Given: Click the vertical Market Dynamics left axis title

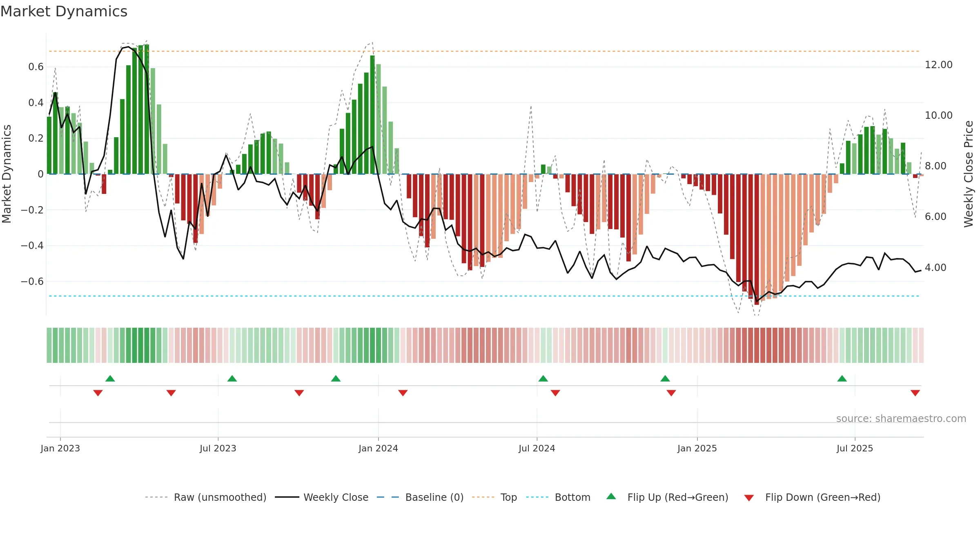Looking at the screenshot, I should coord(7,174).
